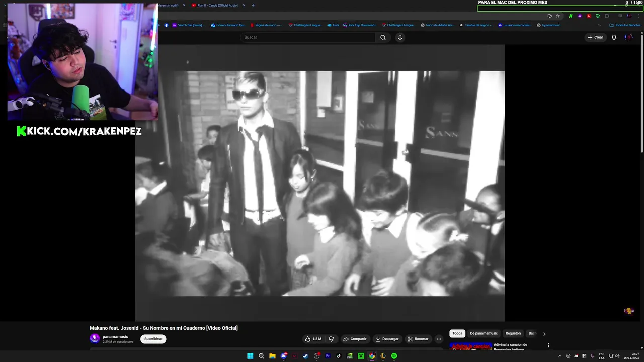Open the YouTube account avatar menu
The height and width of the screenshot is (362, 644).
tap(628, 37)
